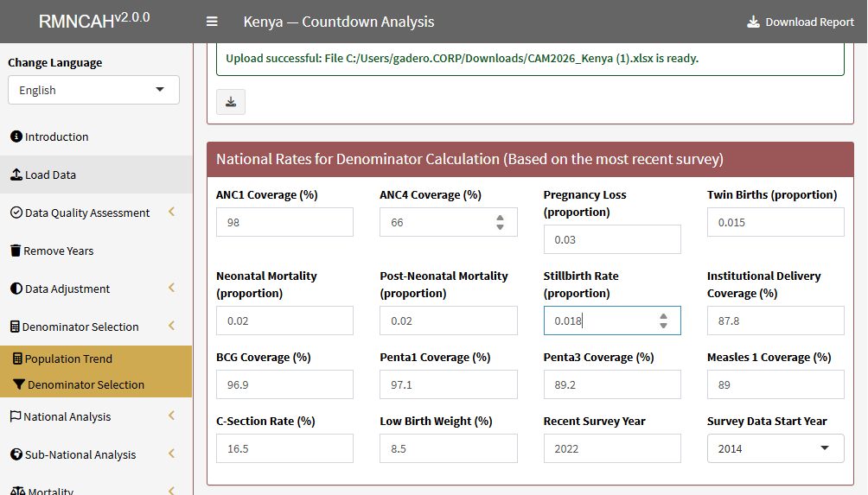Expand Data Adjustment chevron

pyautogui.click(x=171, y=288)
